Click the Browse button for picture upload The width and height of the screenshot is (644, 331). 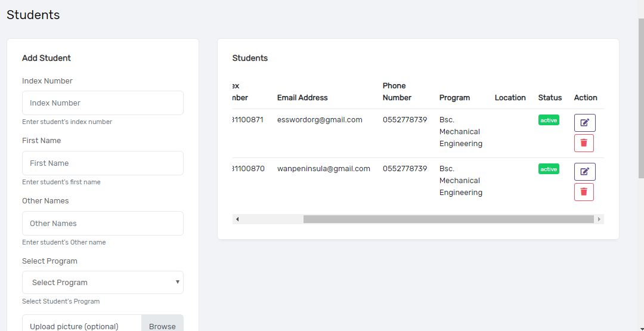tap(162, 326)
